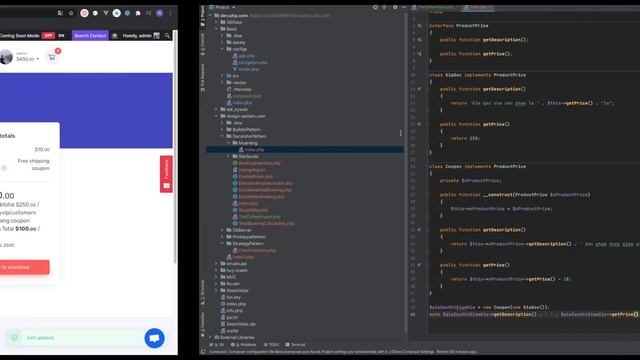Click the translate page icon
640x360 pixels.
pyautogui.click(x=60, y=13)
